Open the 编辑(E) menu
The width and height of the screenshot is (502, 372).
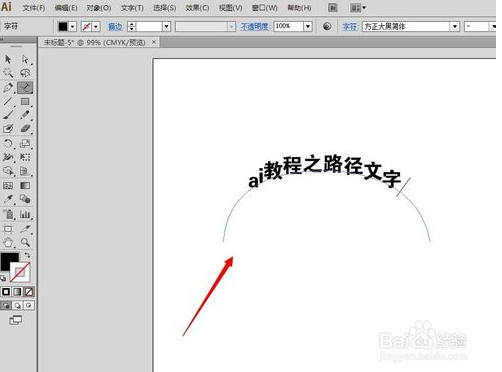click(x=66, y=8)
